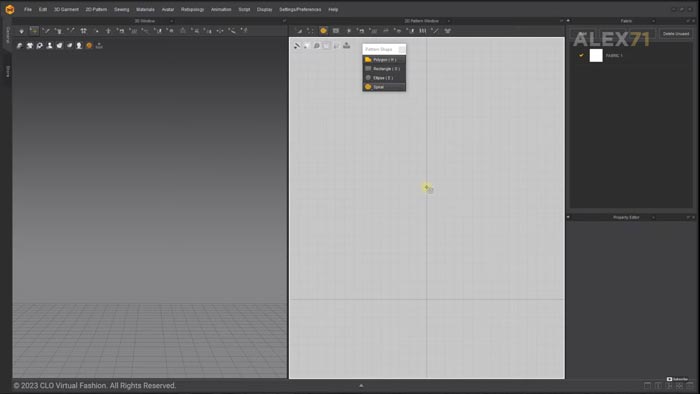Viewport: 700px width, 394px height.
Task: Choose Polygon (H) from Pattern Shape menu
Action: 384,60
